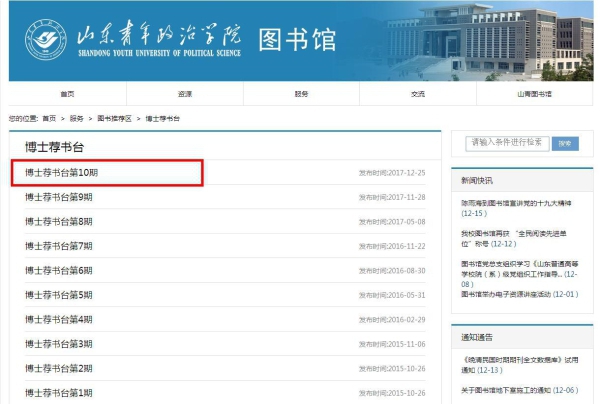Viewport: 600px width, 404px height.
Task: Open 博士荐书台第5期 article
Action: pos(59,295)
